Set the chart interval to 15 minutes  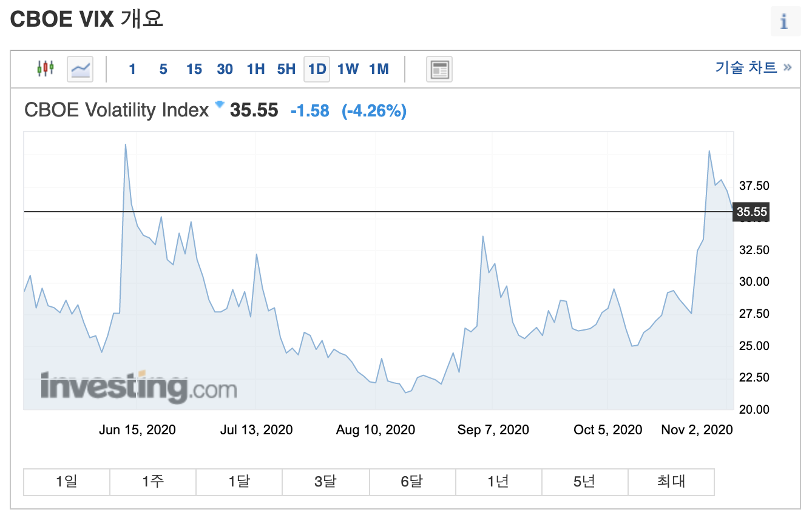tap(194, 69)
